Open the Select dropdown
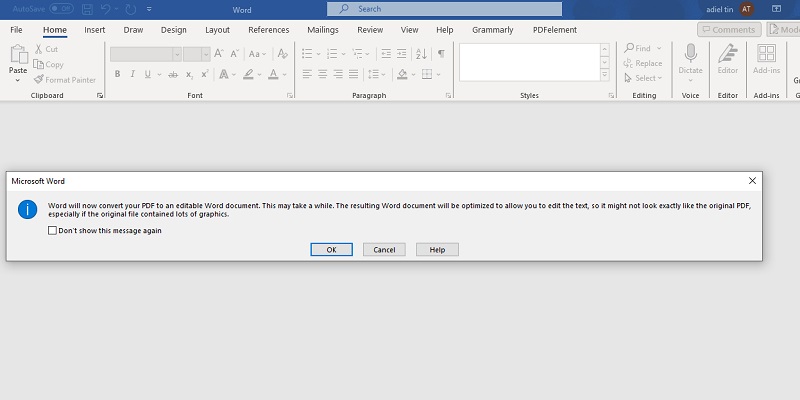This screenshot has height=400, width=800. tap(643, 78)
